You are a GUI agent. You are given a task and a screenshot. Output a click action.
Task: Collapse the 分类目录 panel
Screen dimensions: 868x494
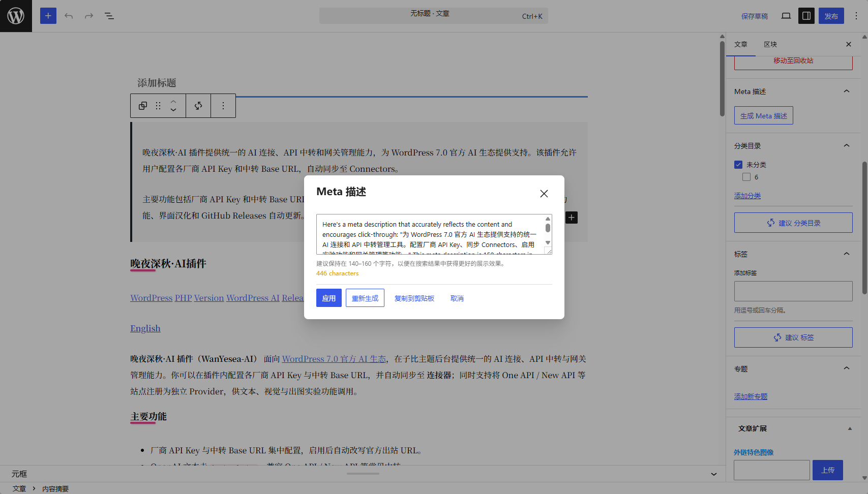pos(847,146)
